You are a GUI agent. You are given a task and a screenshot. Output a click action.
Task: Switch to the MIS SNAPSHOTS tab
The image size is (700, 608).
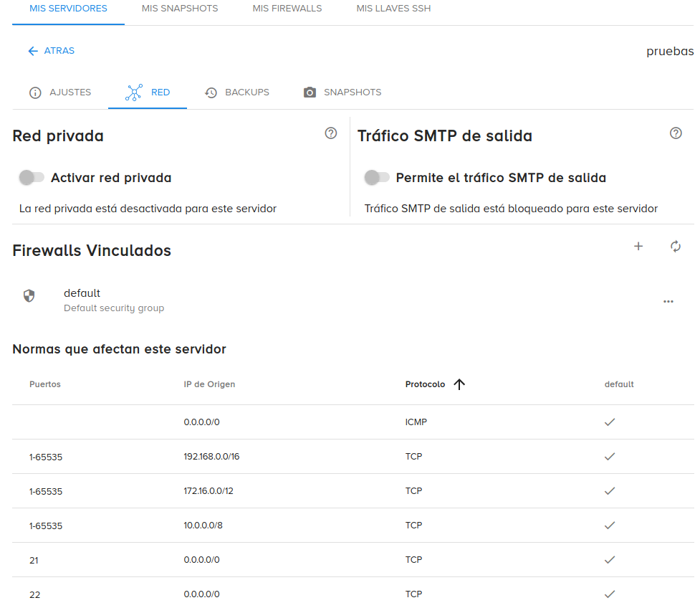pyautogui.click(x=179, y=9)
